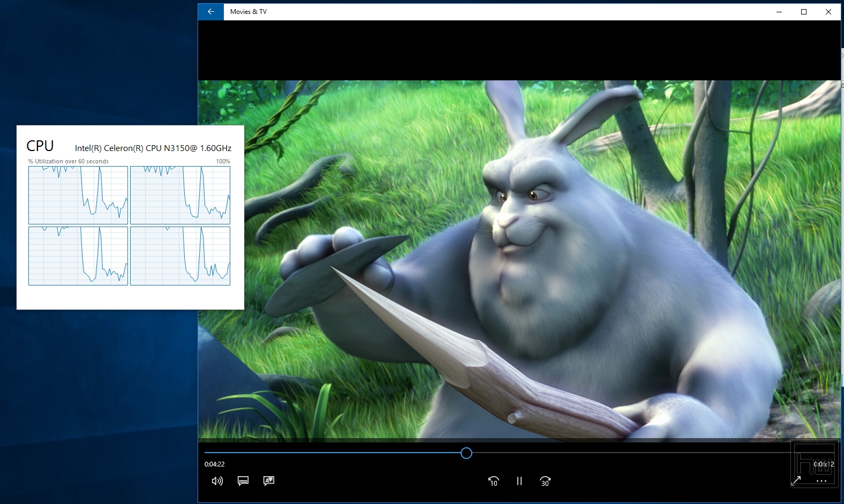Skip forward 30 seconds
The width and height of the screenshot is (844, 504).
pyautogui.click(x=545, y=482)
